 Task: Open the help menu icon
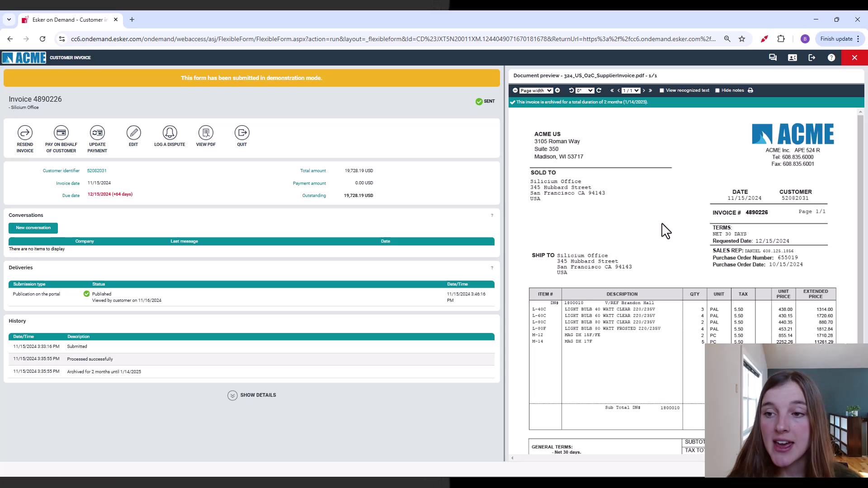831,57
